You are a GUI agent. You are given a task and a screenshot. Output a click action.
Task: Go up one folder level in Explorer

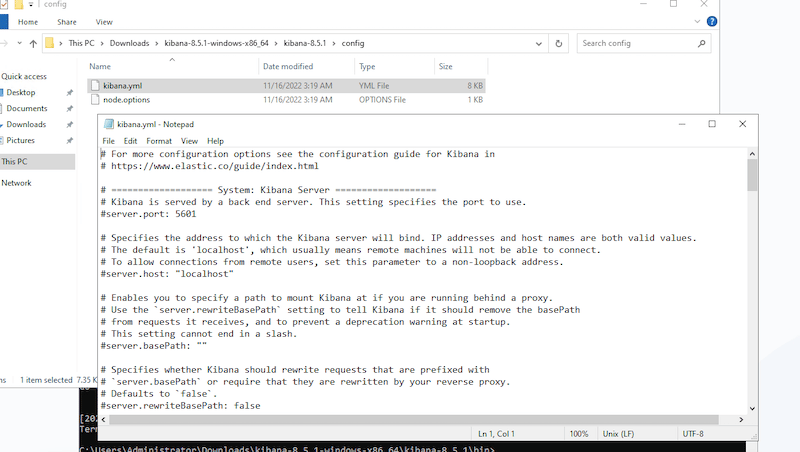[33, 43]
